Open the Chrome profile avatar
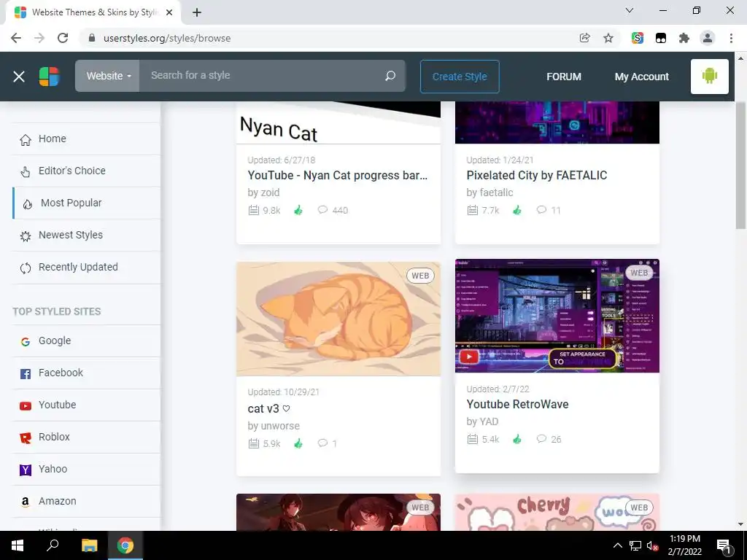This screenshot has height=560, width=747. (708, 38)
